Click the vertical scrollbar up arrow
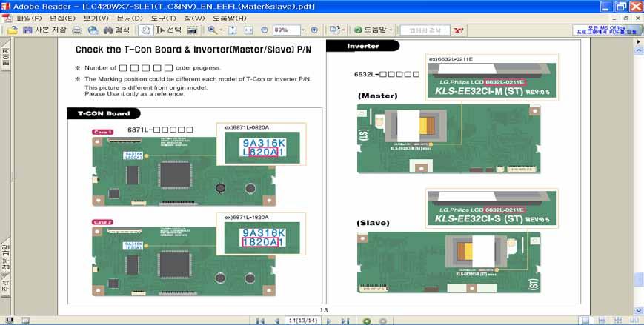 point(639,50)
